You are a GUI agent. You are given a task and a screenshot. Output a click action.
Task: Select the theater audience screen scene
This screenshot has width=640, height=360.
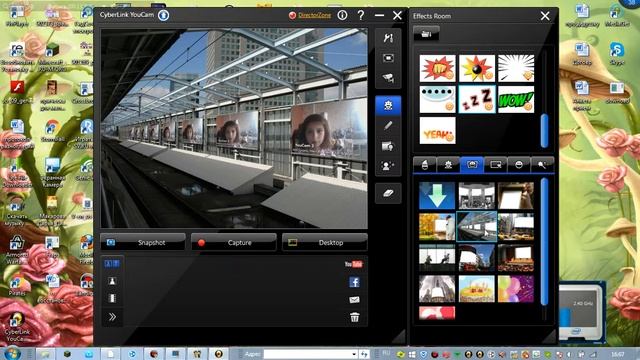pos(516,258)
